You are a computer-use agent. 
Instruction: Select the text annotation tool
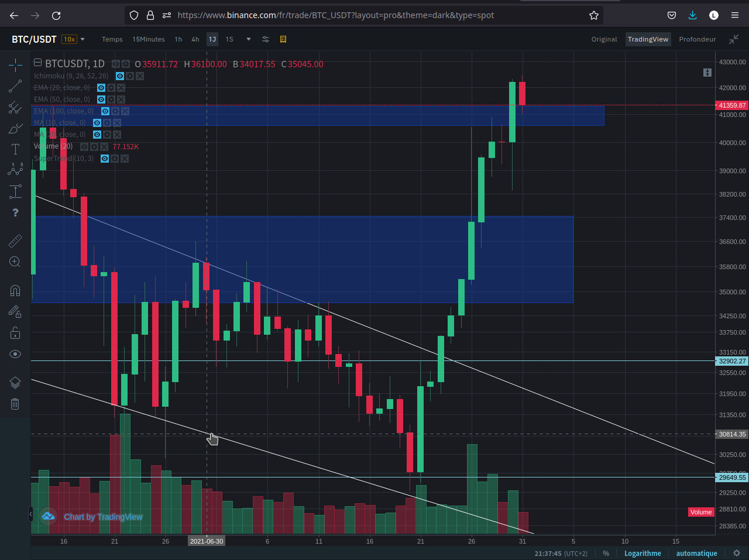(15, 149)
